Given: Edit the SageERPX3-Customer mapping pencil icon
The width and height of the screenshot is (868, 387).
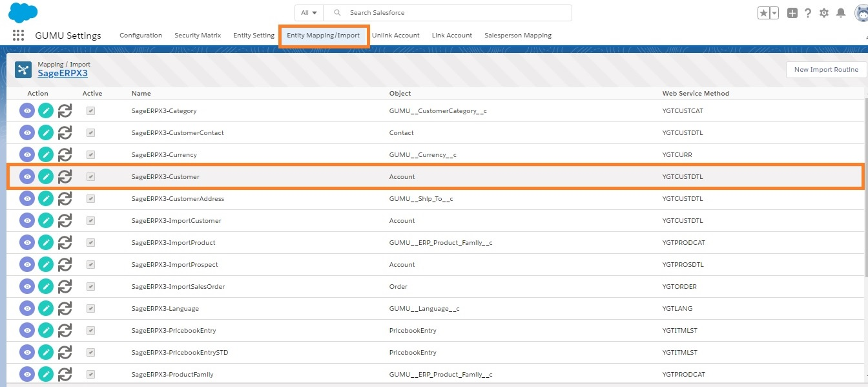Looking at the screenshot, I should [x=46, y=176].
